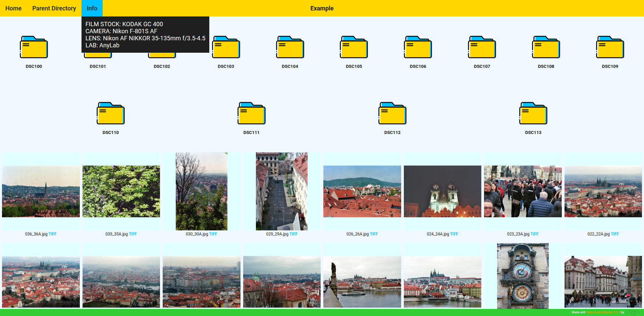Open the DSC113 folder icon
The width and height of the screenshot is (644, 316).
tap(533, 114)
